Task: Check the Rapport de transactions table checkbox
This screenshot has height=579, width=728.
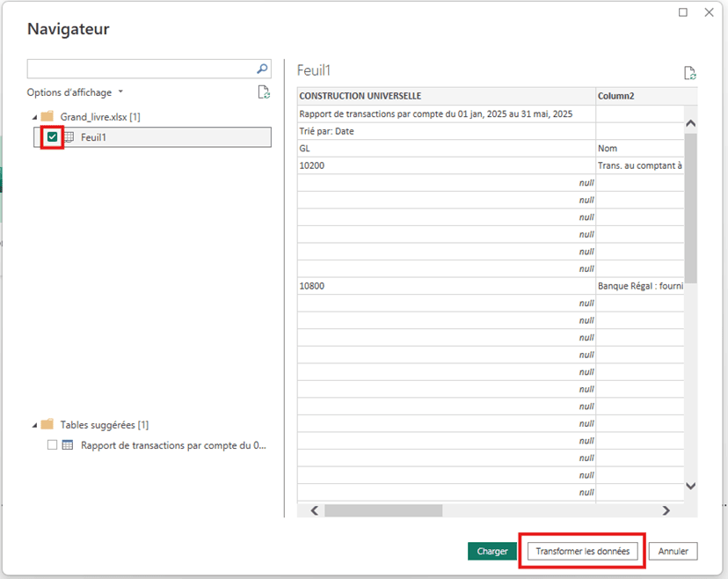Action: click(x=53, y=445)
